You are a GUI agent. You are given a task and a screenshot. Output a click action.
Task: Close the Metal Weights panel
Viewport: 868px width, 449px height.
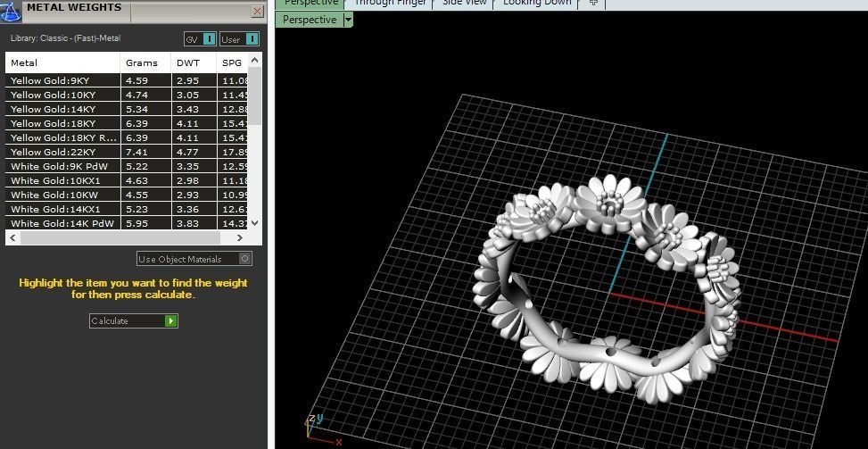258,11
